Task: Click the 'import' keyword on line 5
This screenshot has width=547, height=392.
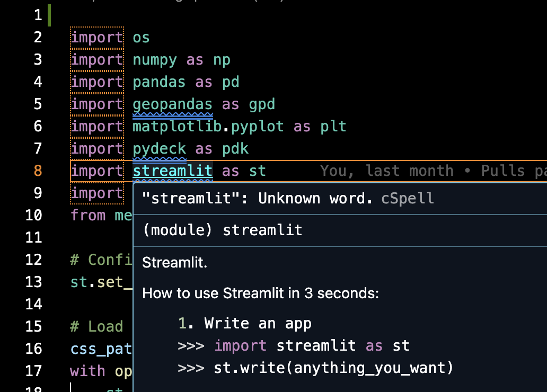Action: [97, 105]
